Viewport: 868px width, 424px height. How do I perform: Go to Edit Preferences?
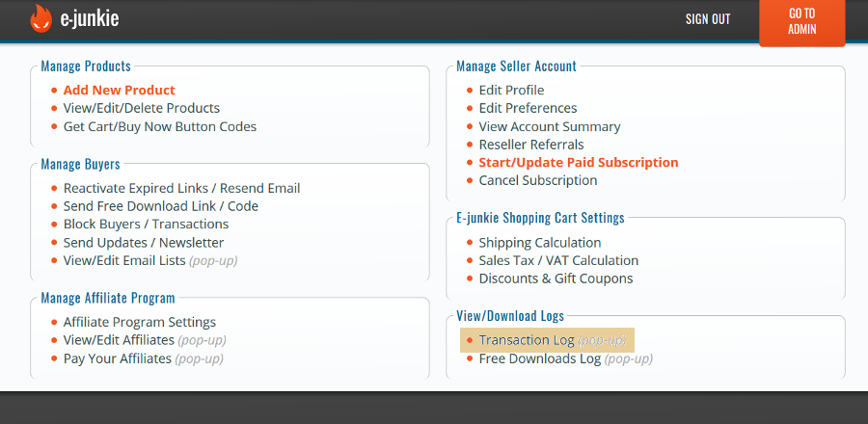click(528, 108)
